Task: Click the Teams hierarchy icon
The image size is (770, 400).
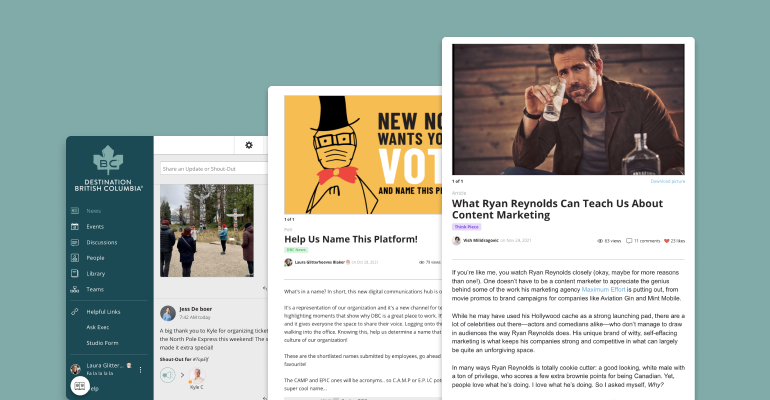Action: (75, 289)
